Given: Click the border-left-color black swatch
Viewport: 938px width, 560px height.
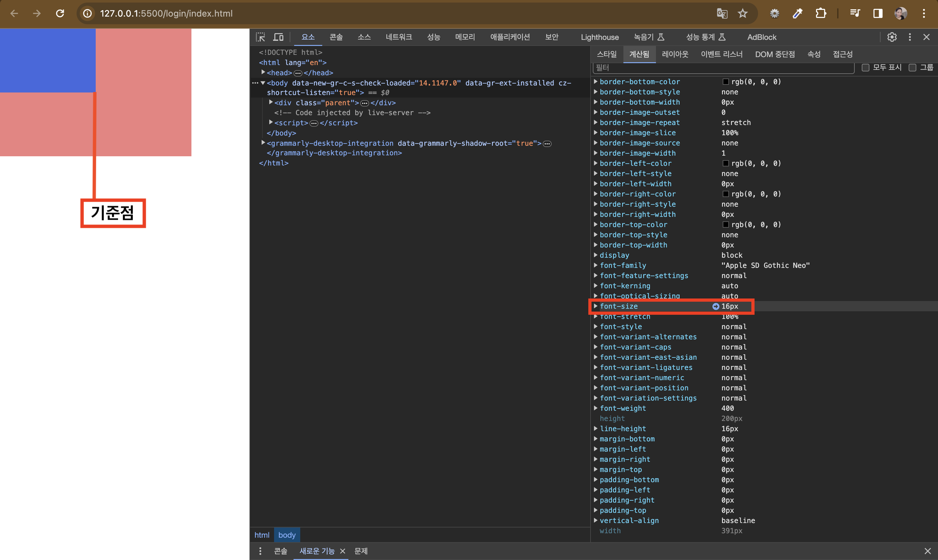Looking at the screenshot, I should 726,163.
